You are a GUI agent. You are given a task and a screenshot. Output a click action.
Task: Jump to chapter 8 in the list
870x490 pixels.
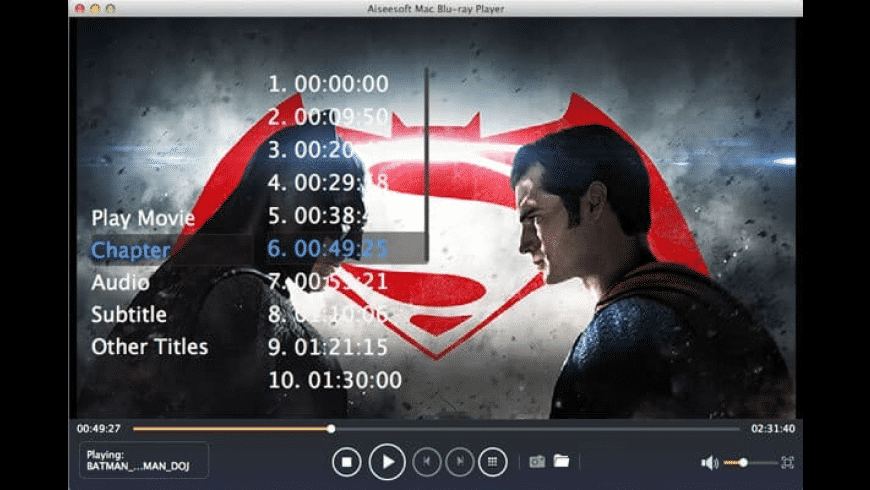click(x=328, y=314)
